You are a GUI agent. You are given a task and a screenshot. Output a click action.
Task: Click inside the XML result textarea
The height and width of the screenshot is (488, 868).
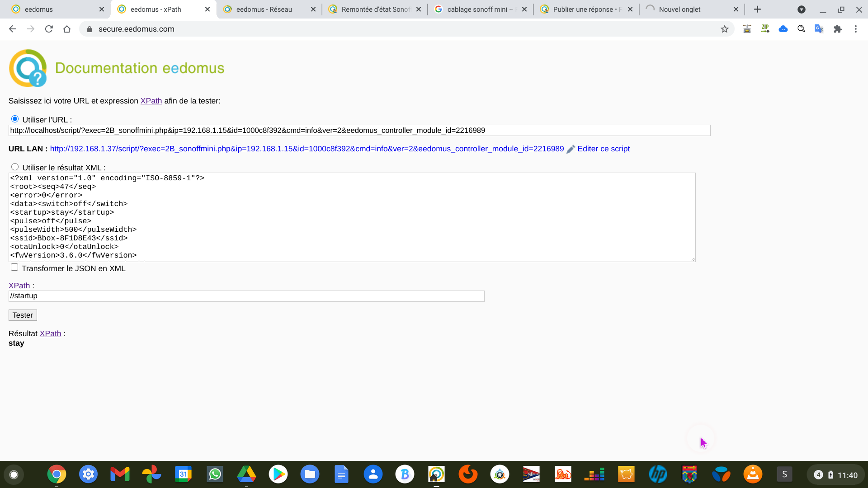point(352,217)
